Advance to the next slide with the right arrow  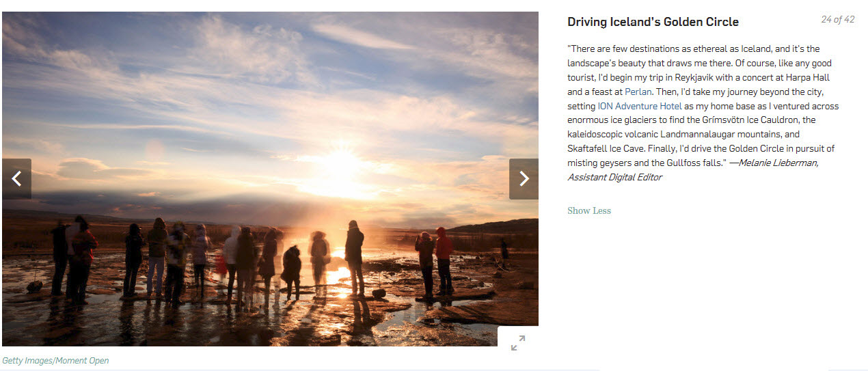tap(524, 179)
